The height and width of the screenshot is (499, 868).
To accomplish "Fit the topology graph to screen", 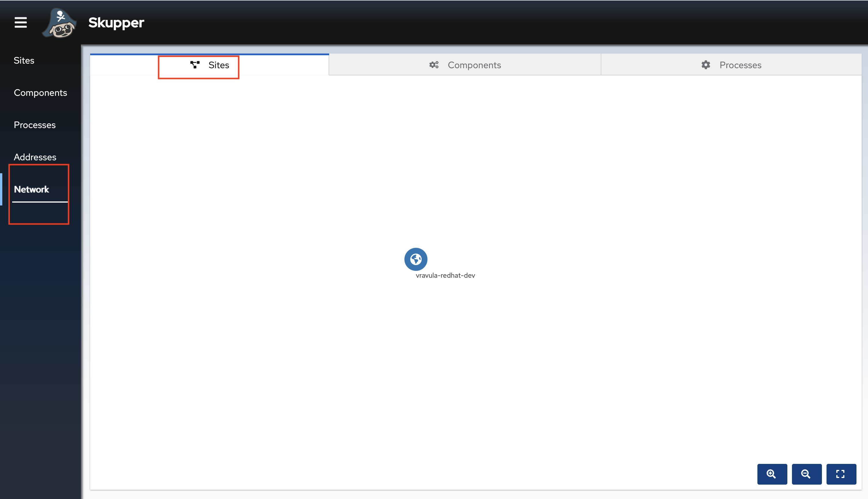I will pyautogui.click(x=841, y=474).
